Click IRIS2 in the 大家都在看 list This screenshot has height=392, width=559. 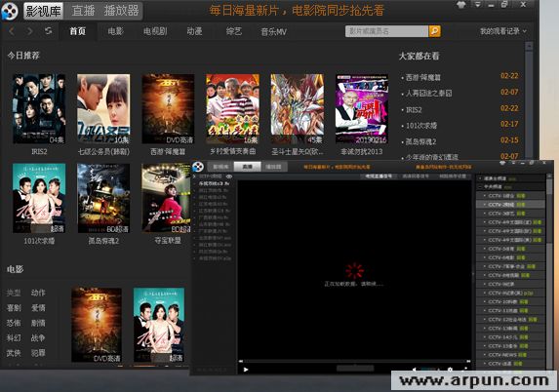[x=414, y=110]
